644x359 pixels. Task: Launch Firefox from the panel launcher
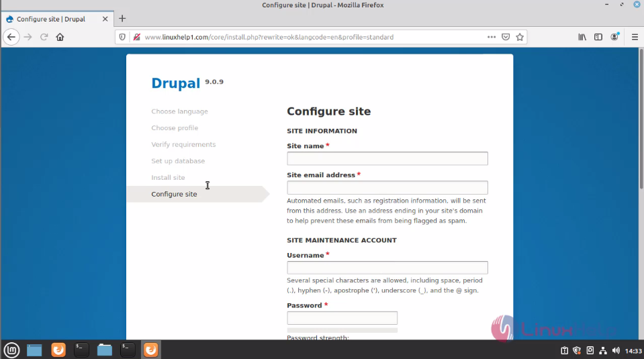[58, 350]
